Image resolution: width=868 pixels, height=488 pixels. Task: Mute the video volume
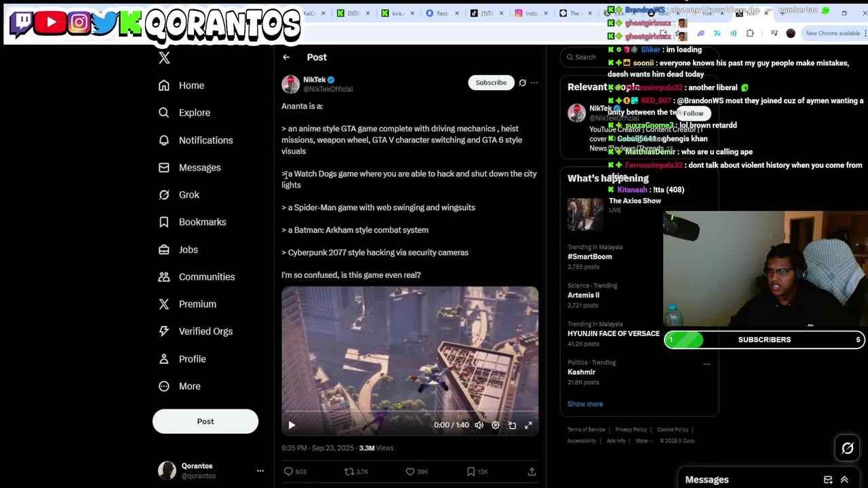[479, 425]
